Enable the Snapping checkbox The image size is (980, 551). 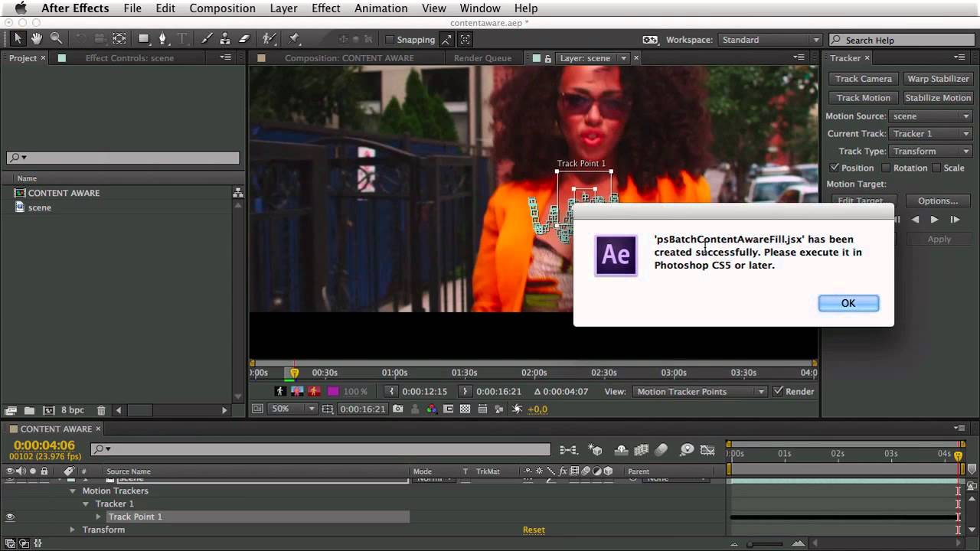[389, 40]
